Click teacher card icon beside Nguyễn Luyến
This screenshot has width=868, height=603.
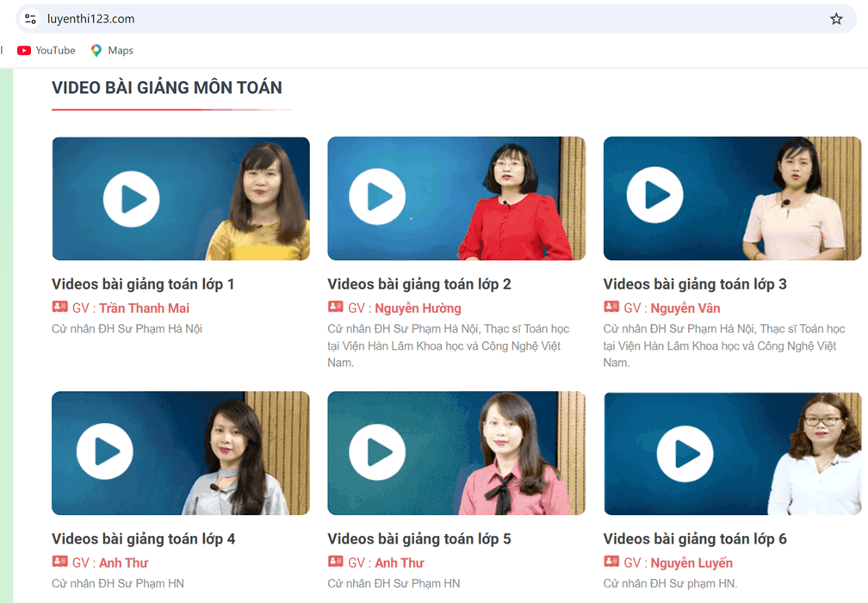tap(611, 561)
